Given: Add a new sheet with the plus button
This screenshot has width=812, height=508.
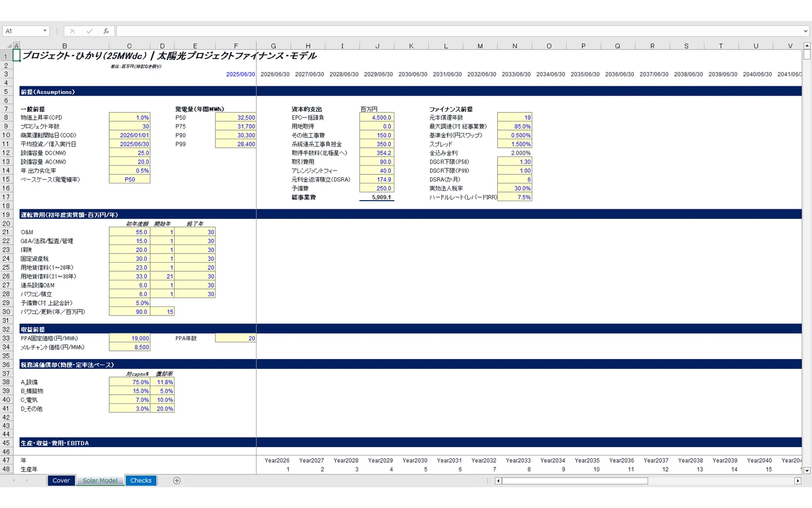Looking at the screenshot, I should coord(177,481).
